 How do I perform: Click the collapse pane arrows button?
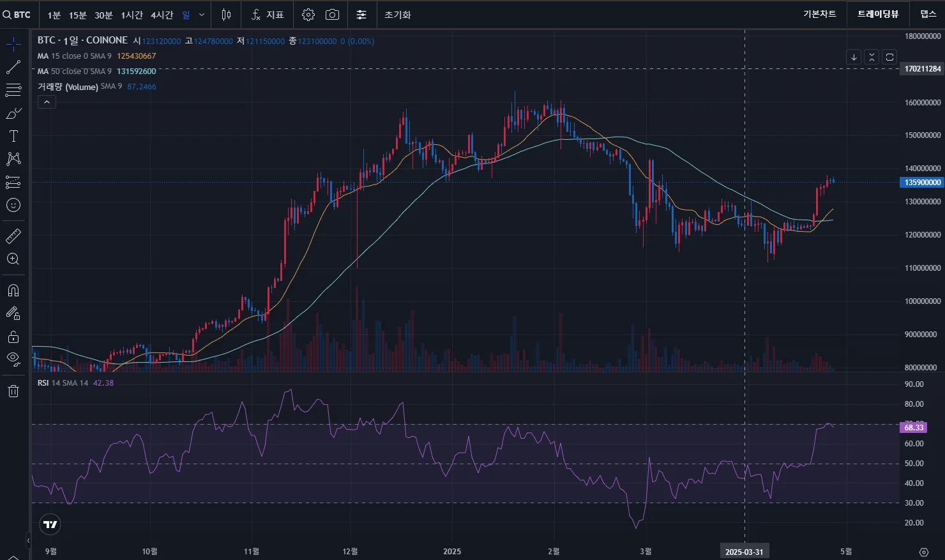(872, 57)
